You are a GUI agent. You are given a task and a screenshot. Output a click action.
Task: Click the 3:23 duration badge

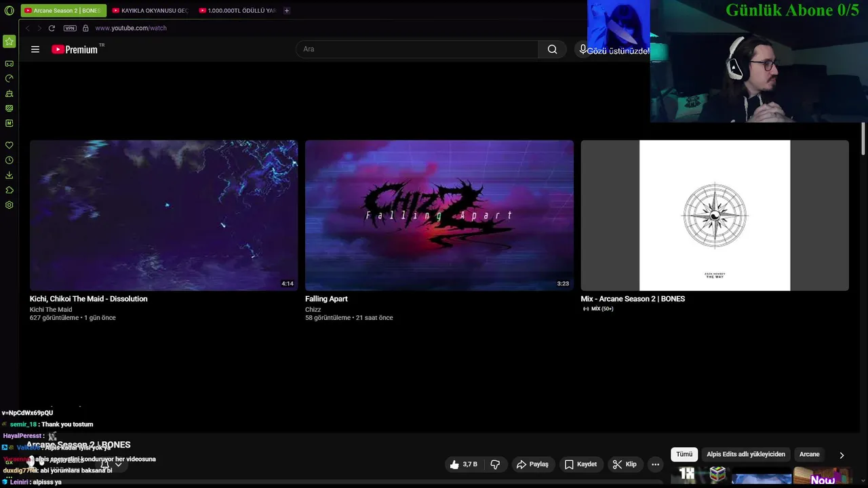click(x=563, y=284)
